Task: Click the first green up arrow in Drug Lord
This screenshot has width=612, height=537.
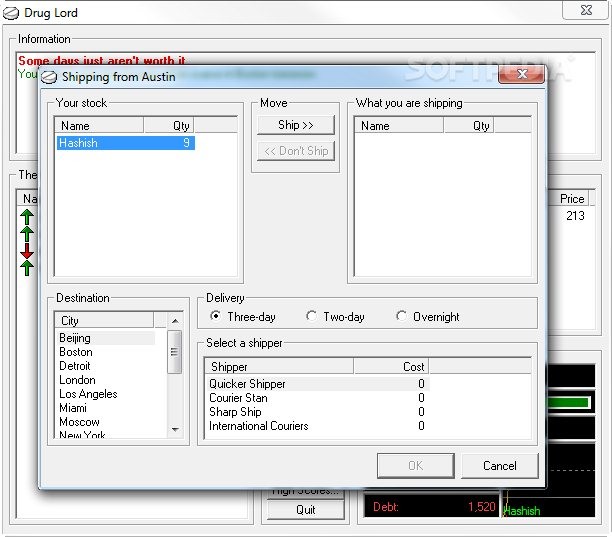Action: (27, 217)
